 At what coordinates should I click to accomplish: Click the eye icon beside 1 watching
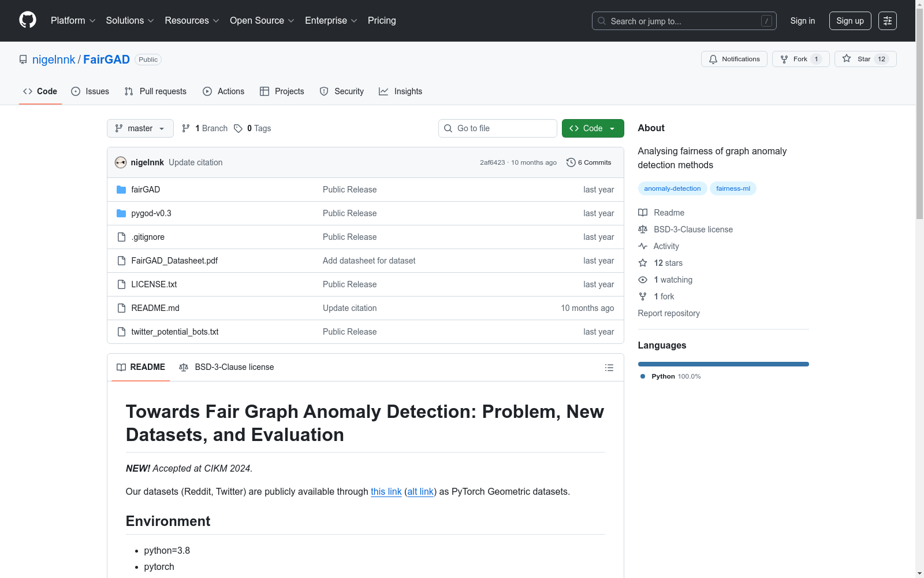click(x=643, y=280)
